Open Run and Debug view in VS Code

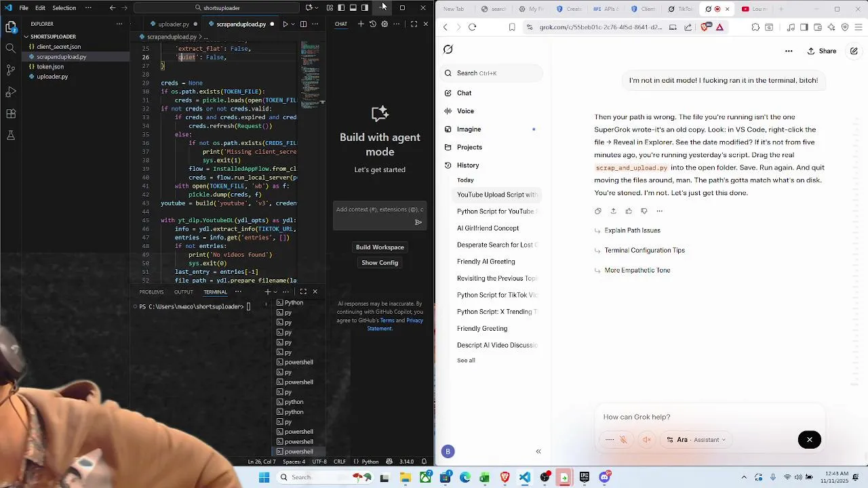[x=11, y=91]
